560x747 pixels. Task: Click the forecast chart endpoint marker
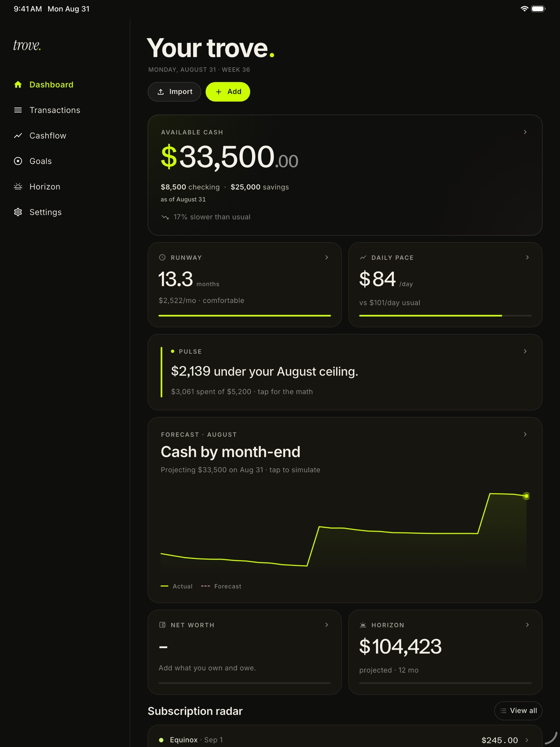(526, 496)
